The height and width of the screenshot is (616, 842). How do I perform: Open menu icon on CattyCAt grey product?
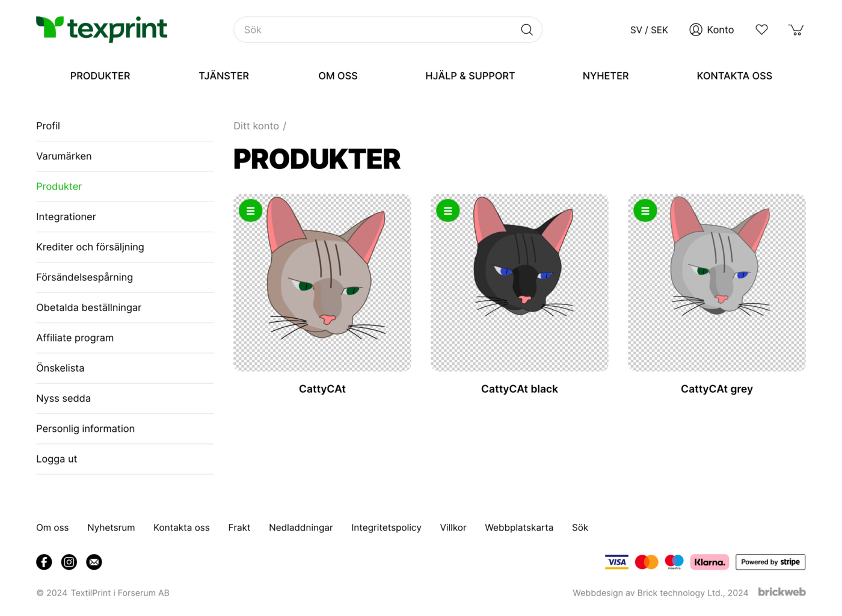pyautogui.click(x=645, y=211)
